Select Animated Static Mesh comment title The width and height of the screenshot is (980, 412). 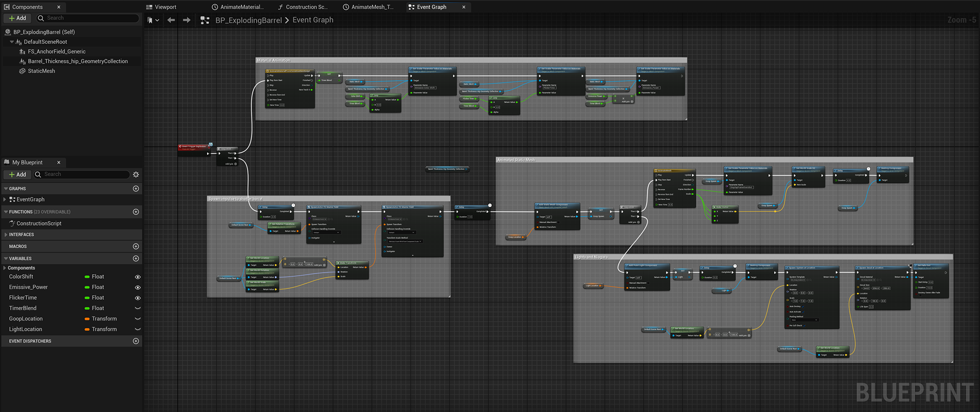[x=516, y=160]
